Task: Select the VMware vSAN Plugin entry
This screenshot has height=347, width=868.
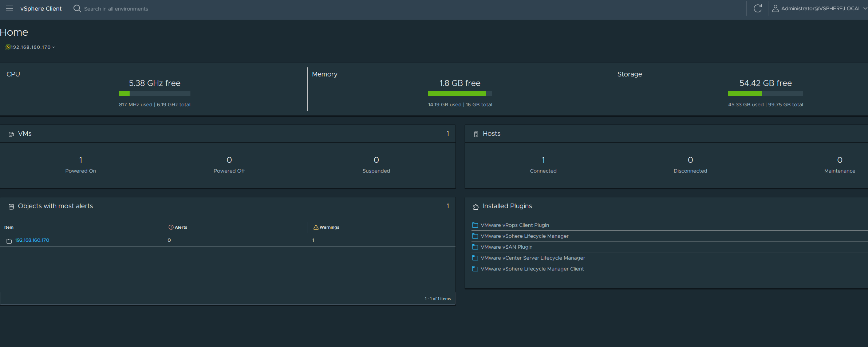Action: point(506,247)
